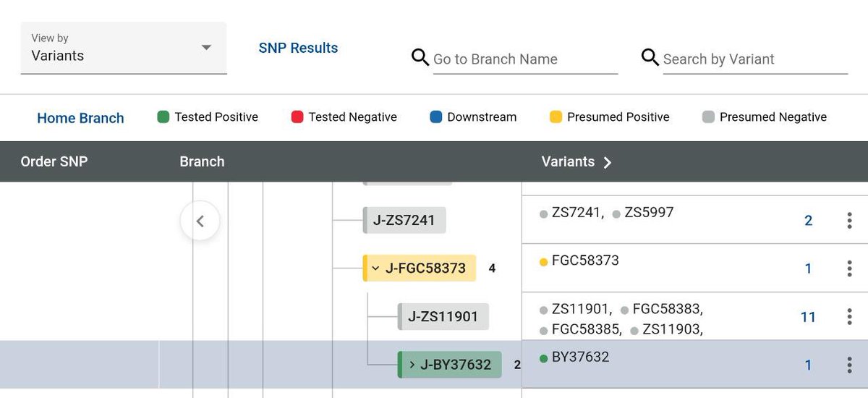Go to the Home Branch link
Image resolution: width=868 pixels, height=398 pixels.
80,118
